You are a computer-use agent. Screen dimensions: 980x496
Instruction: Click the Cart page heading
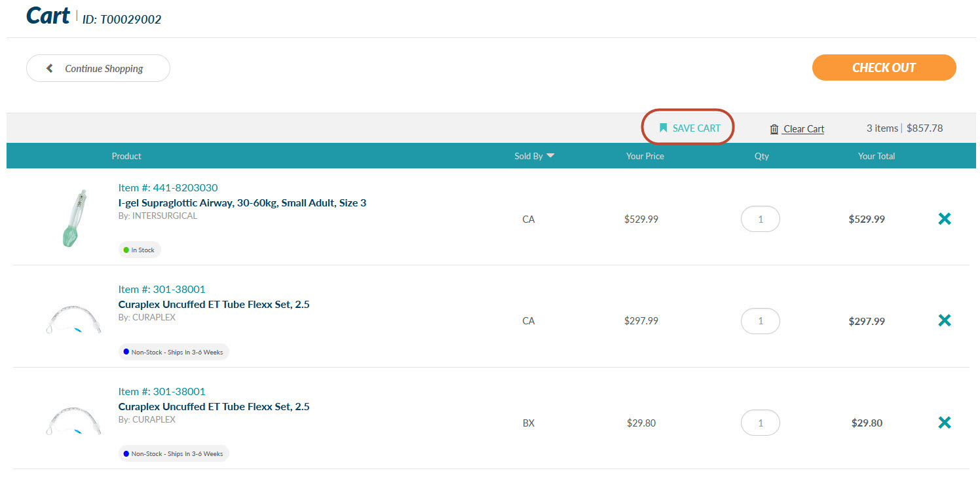pyautogui.click(x=48, y=16)
